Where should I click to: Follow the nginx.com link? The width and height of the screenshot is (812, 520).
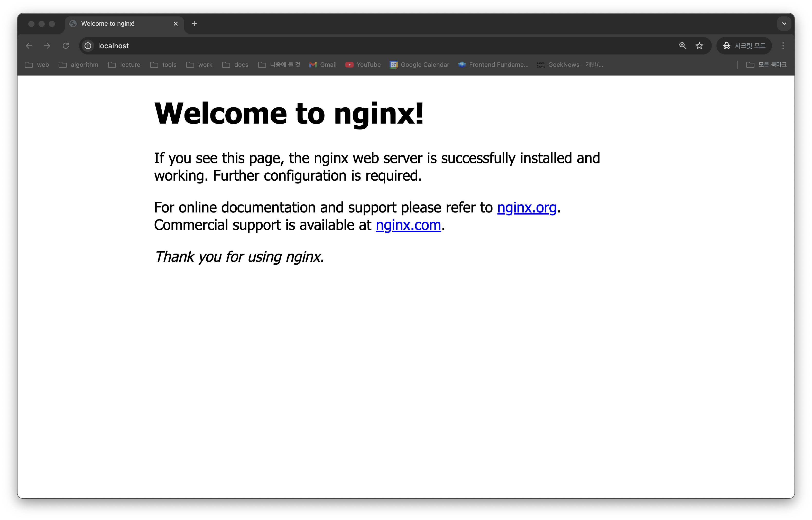[x=408, y=225]
